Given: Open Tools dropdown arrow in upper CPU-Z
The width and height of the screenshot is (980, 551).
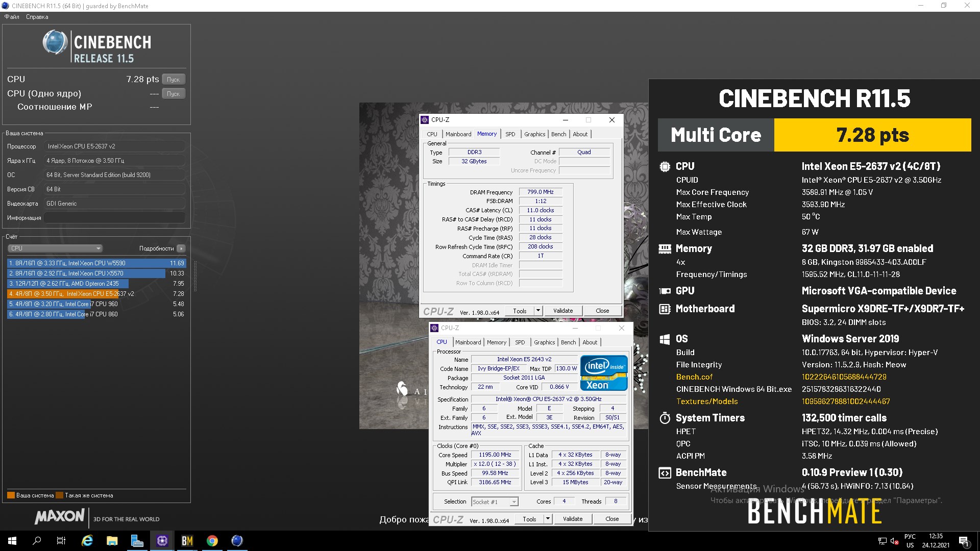Looking at the screenshot, I should [x=537, y=311].
